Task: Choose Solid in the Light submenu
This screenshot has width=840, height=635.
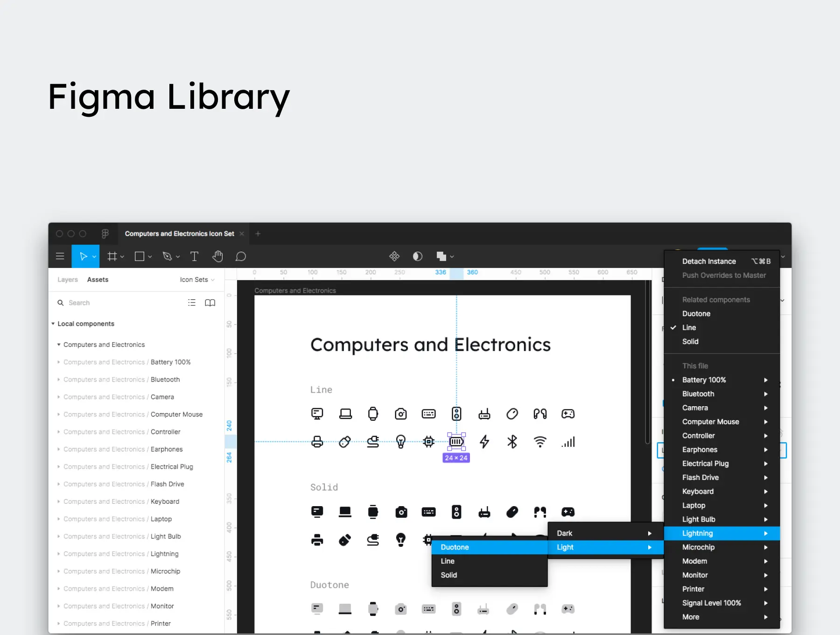Action: (490, 575)
